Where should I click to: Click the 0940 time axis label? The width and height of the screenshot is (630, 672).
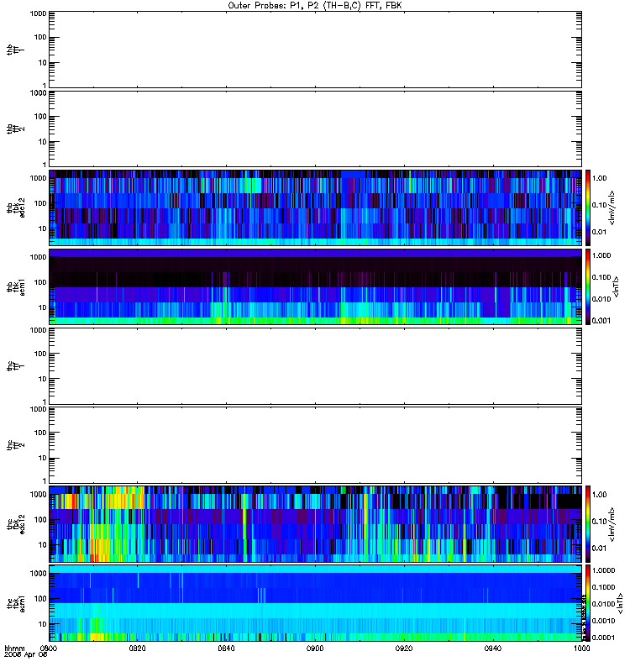coord(493,648)
